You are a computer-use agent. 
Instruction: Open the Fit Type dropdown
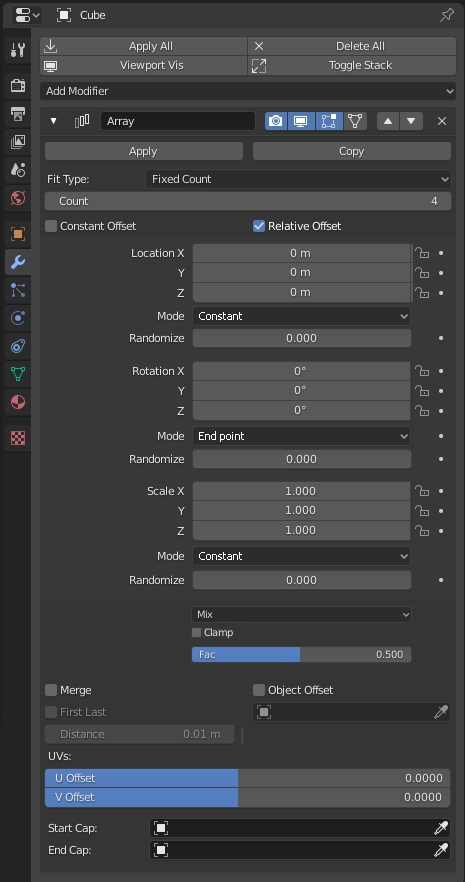coord(298,179)
